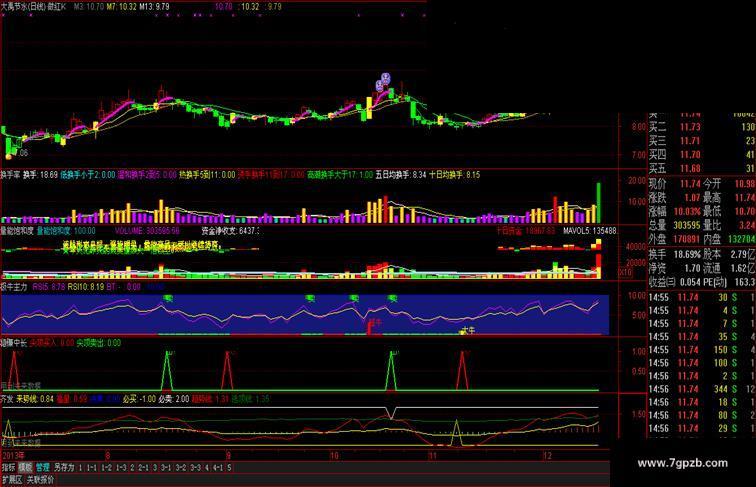Click the MAVOL5 readout in volume panel
The width and height of the screenshot is (756, 487).
coord(590,230)
